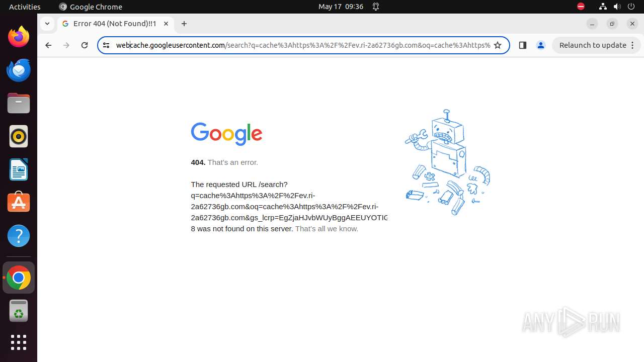Screen dimensions: 644x362
Task: Click the Google Chrome dock icon
Action: (x=19, y=278)
